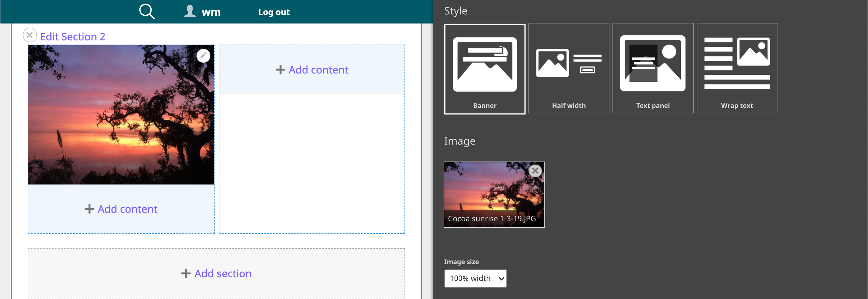Image resolution: width=868 pixels, height=299 pixels.
Task: Open the wm user account link
Action: pos(211,12)
